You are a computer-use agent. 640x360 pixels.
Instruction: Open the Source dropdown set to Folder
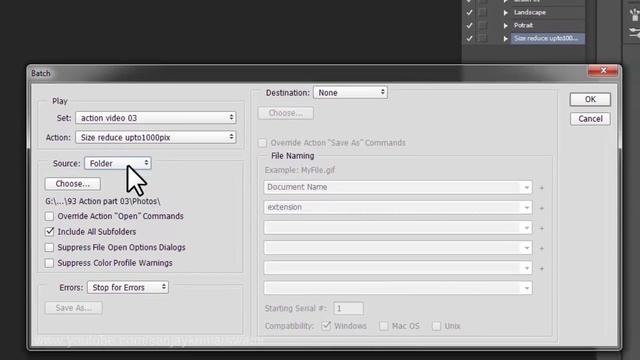click(118, 163)
